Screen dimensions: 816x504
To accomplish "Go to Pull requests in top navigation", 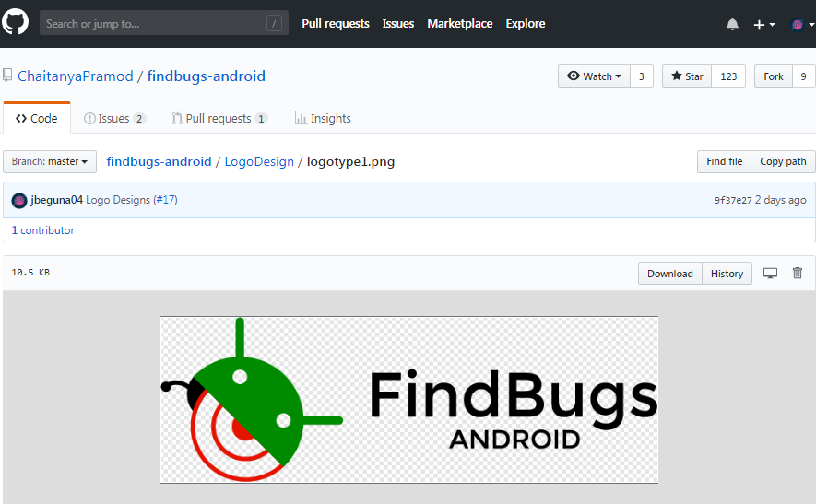I will (336, 23).
